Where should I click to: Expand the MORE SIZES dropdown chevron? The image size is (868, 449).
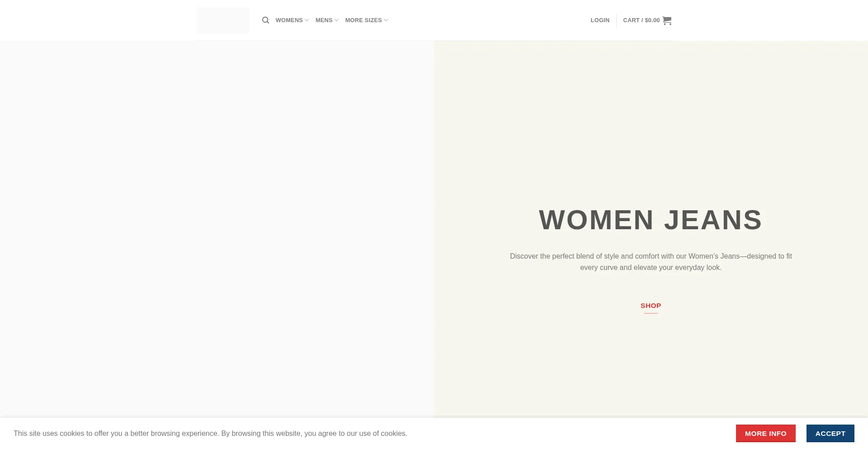click(x=386, y=20)
